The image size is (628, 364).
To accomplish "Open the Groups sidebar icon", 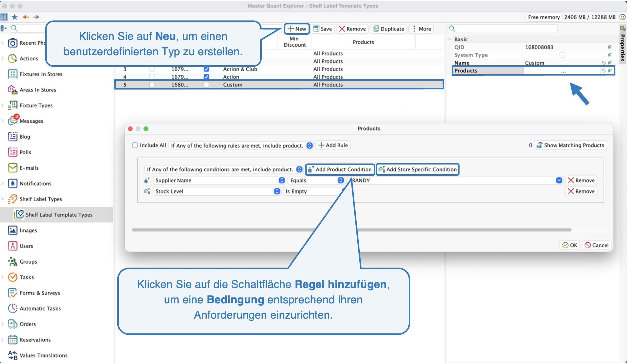I will point(13,262).
